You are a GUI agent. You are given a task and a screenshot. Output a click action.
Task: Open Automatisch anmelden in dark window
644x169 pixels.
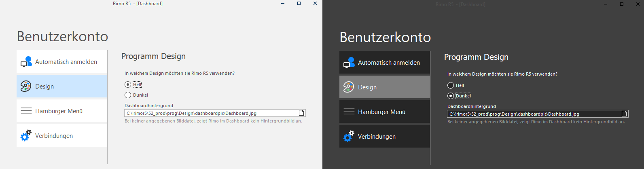click(385, 62)
